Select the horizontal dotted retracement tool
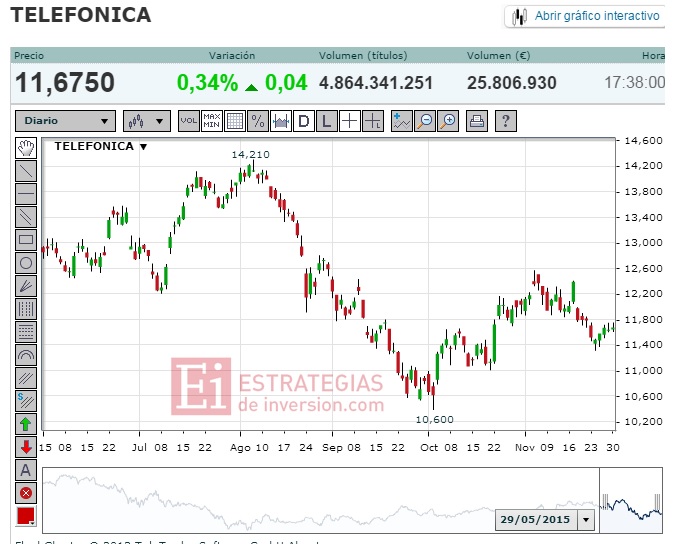The image size is (680, 544). coord(26,332)
